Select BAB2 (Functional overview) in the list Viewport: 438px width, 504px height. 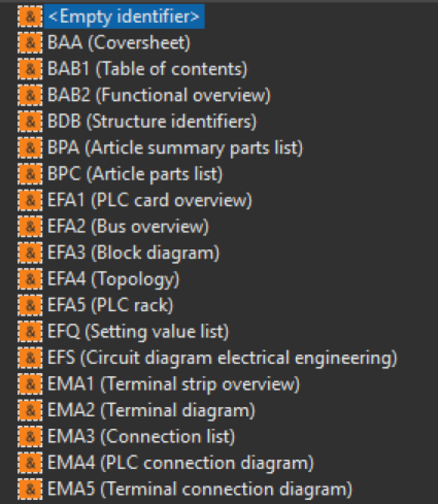pyautogui.click(x=158, y=95)
